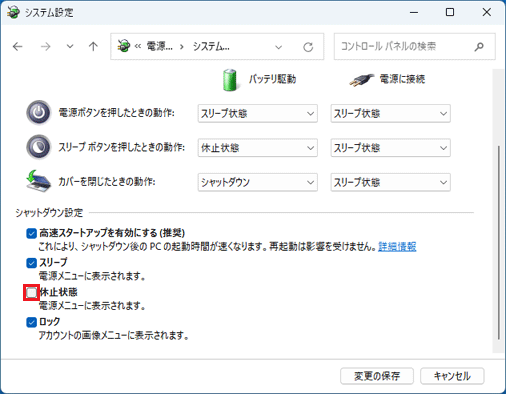Image resolution: width=506 pixels, height=394 pixels.
Task: Click the バッテリ駆動 column header
Action: 272,79
